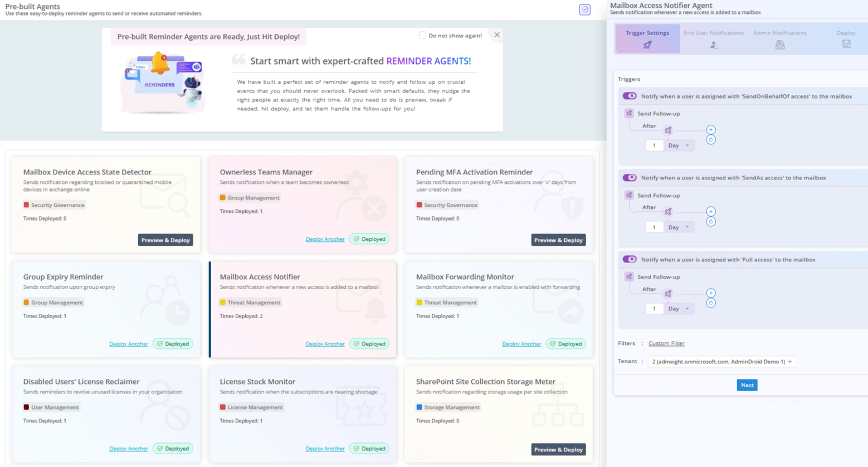Click the circular icon at top of the agents page
The height and width of the screenshot is (467, 868).
[x=584, y=9]
